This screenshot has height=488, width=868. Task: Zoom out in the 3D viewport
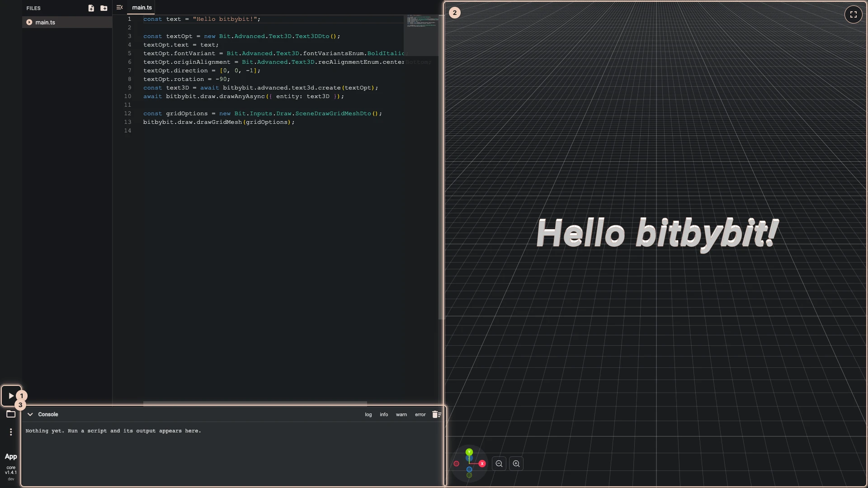(499, 464)
